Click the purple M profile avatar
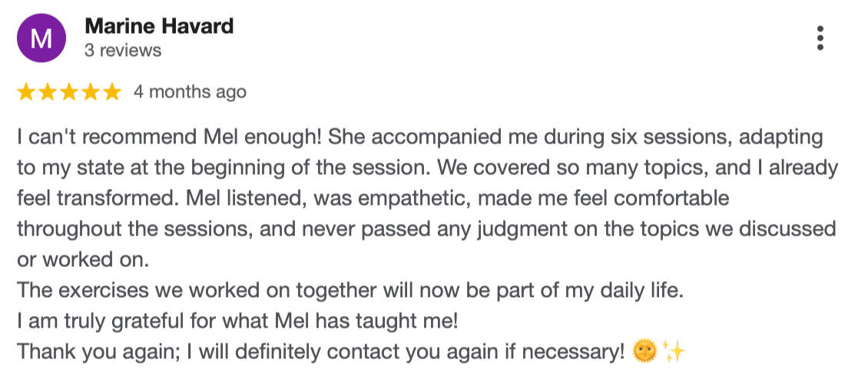The width and height of the screenshot is (868, 379). pos(40,38)
